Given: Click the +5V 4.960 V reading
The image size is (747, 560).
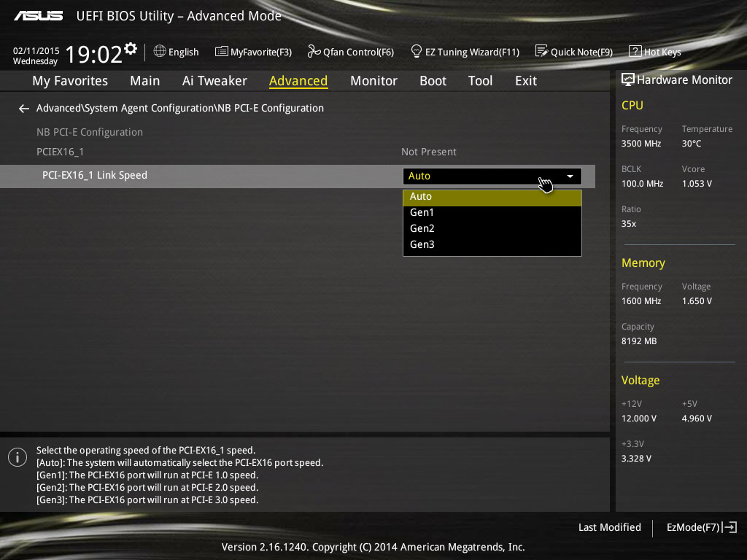Looking at the screenshot, I should click(x=697, y=418).
